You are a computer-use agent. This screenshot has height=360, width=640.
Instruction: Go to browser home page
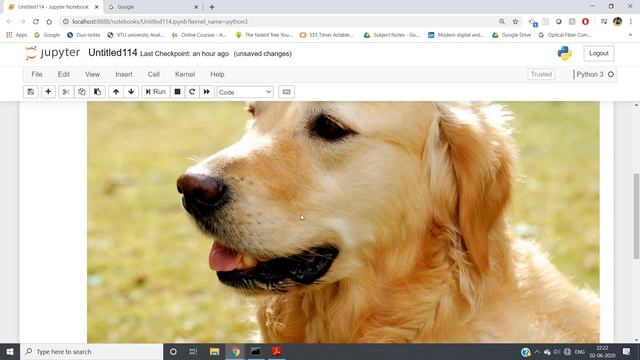coord(49,22)
